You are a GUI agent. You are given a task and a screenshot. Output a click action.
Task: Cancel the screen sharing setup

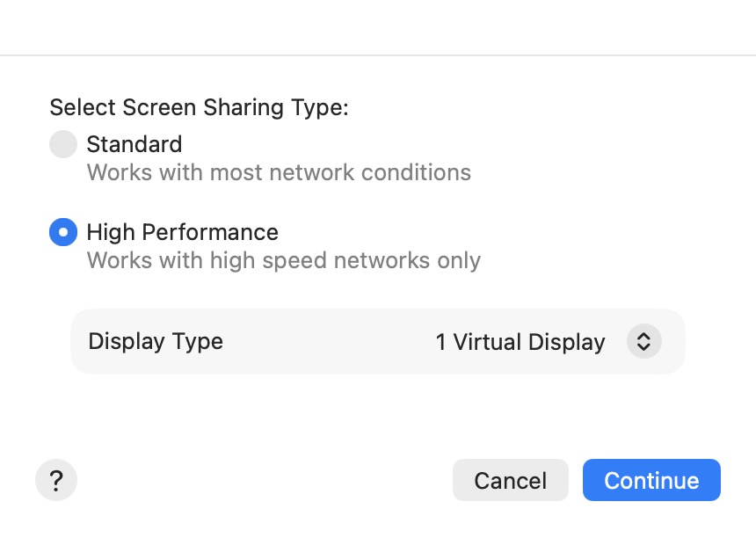coord(510,480)
